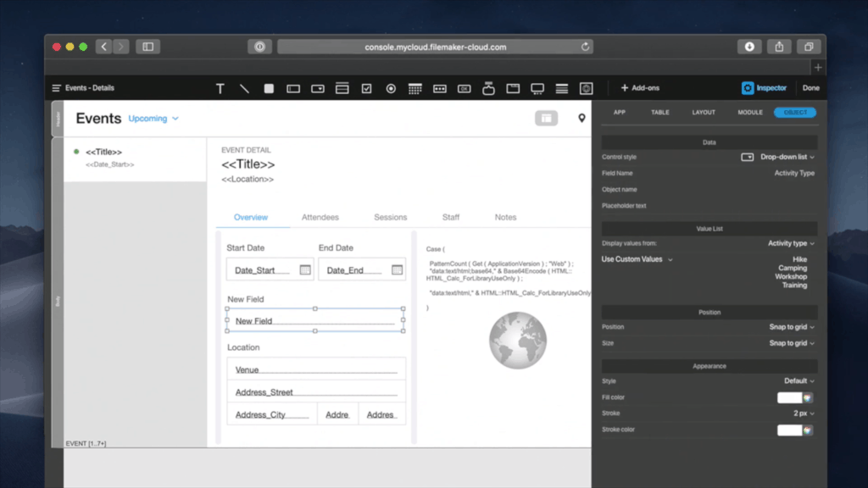
Task: Expand the Use Custom Values dropdown
Action: [x=637, y=259]
